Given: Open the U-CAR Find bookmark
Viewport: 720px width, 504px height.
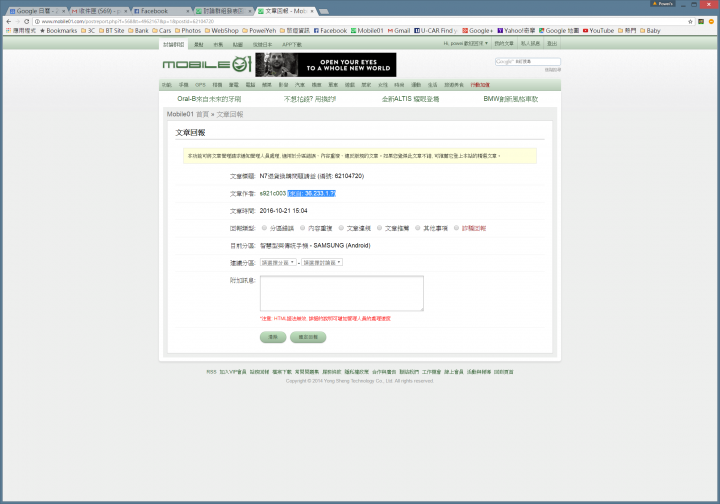Looking at the screenshot, I should (x=436, y=31).
